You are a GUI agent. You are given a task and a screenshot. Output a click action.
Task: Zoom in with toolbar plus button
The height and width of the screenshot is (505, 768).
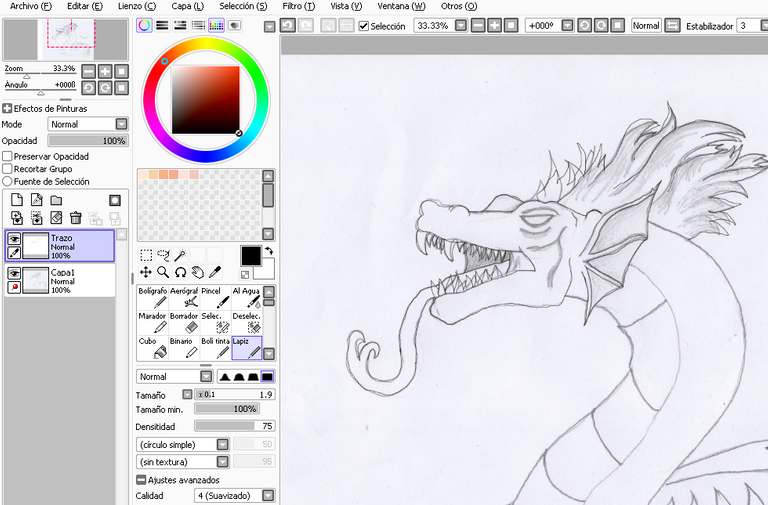pos(495,25)
